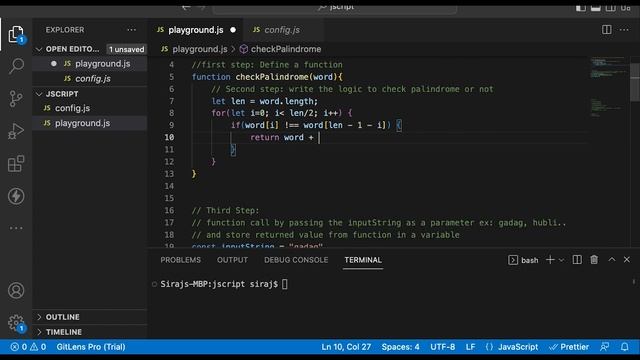Click line number 10 in gutter
The image size is (640, 360).
pyautogui.click(x=169, y=137)
